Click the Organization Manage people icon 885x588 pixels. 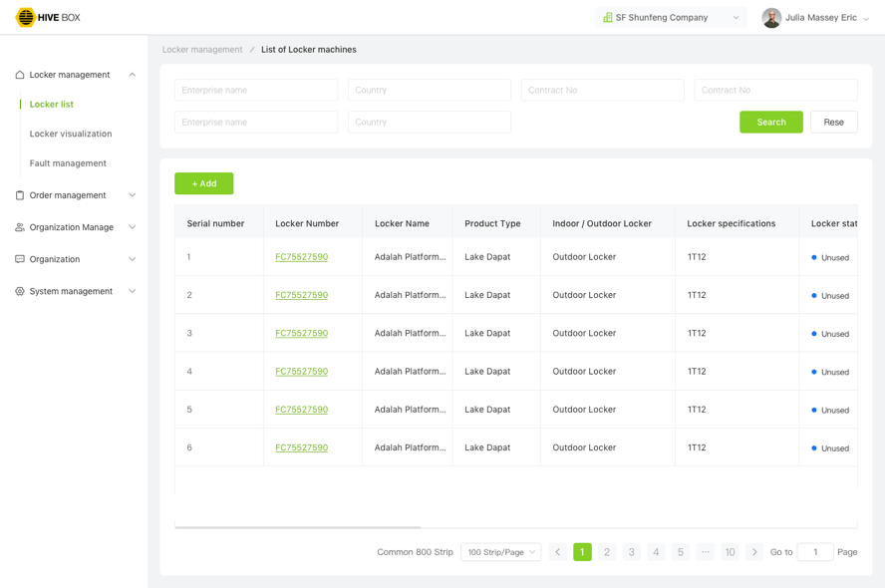pos(20,227)
